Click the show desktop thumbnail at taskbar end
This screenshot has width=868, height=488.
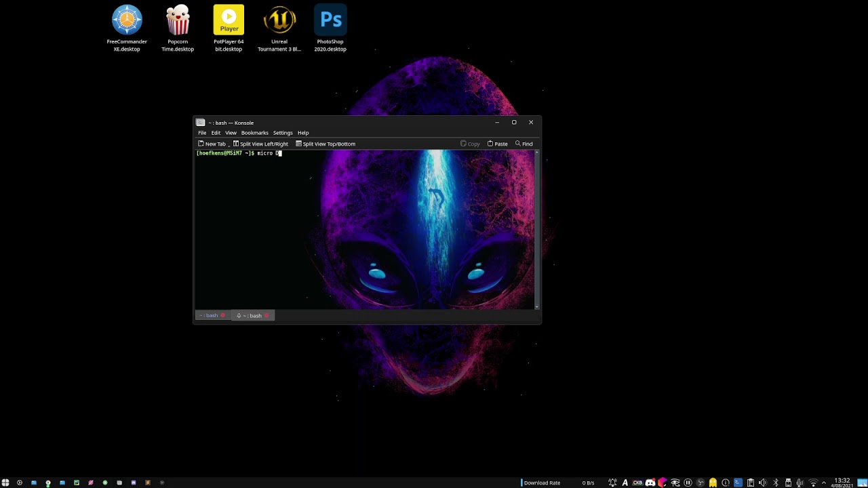861,483
